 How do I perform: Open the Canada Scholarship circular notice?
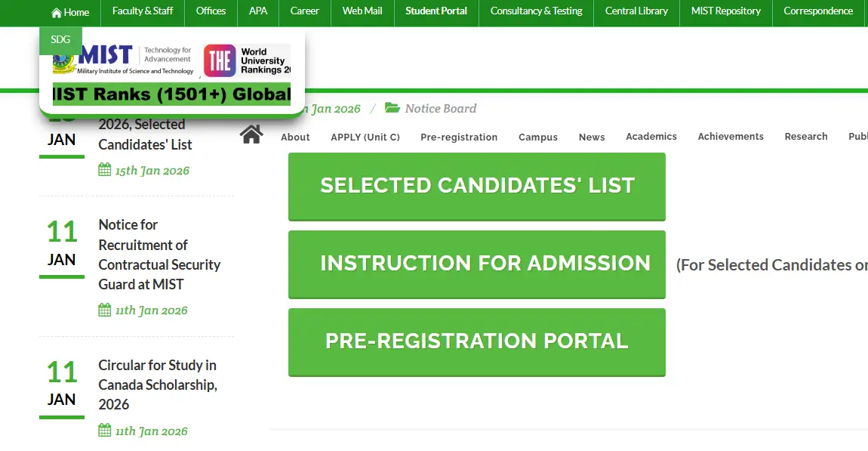[158, 385]
